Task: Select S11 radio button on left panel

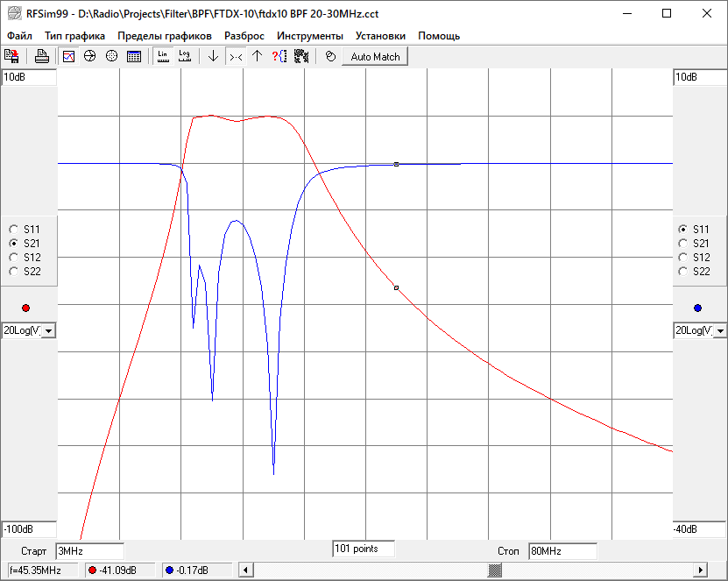Action: pos(13,230)
